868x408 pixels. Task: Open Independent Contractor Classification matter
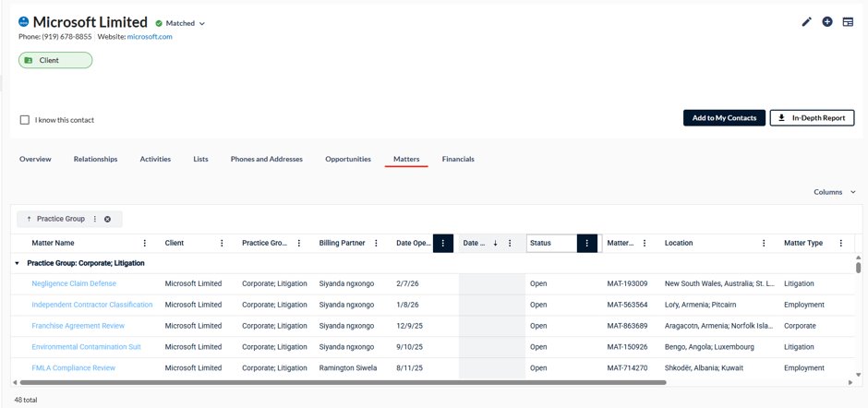[x=92, y=305]
